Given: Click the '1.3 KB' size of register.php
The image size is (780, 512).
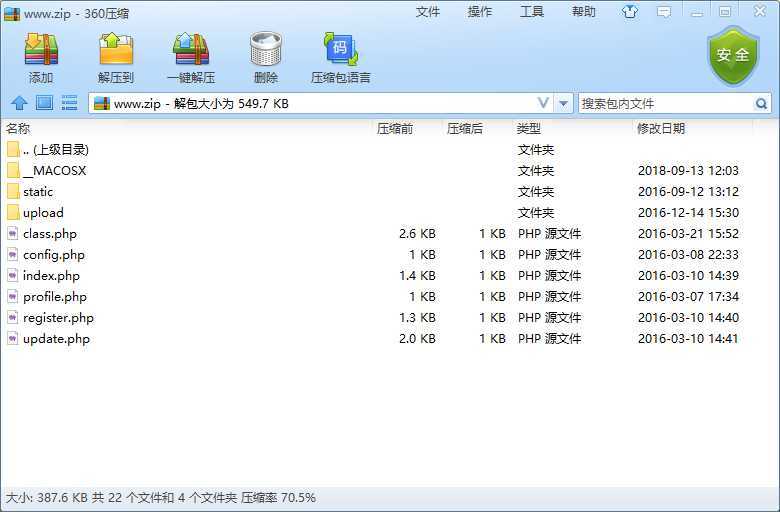Looking at the screenshot, I should tap(417, 318).
